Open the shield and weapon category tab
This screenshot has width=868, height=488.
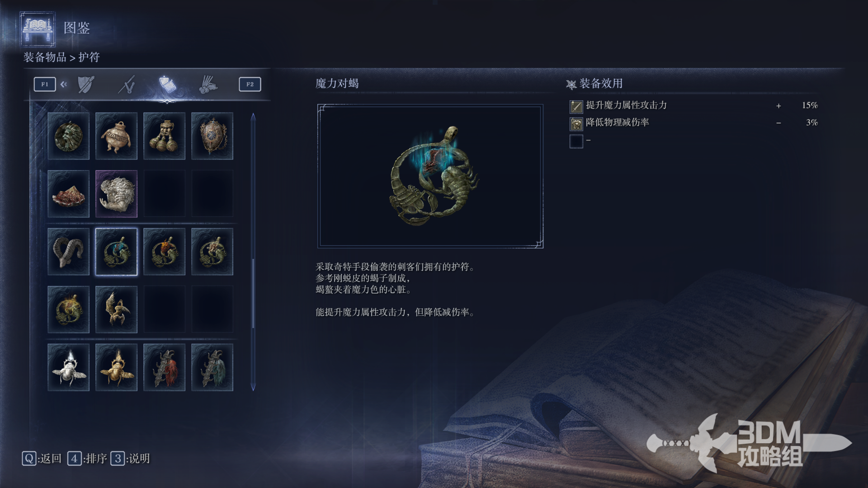[86, 84]
